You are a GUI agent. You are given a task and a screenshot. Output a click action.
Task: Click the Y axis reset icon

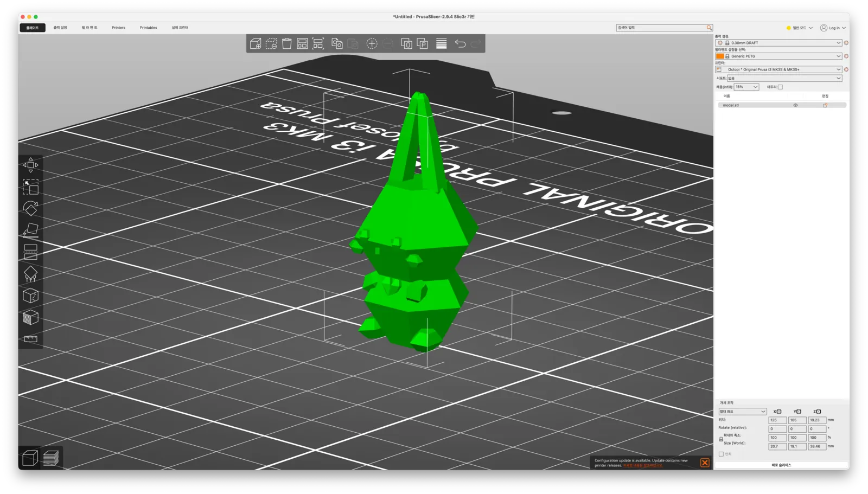tap(799, 412)
